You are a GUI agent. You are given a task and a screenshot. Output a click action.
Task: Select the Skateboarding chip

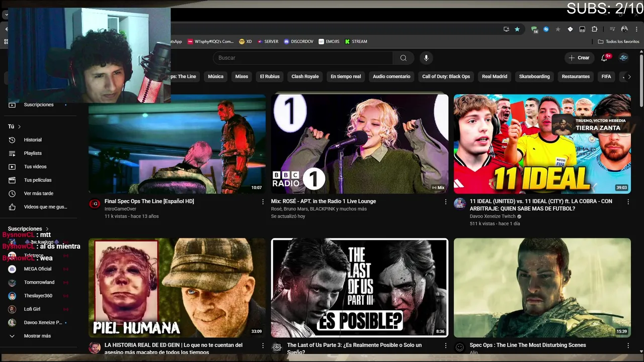[534, 76]
